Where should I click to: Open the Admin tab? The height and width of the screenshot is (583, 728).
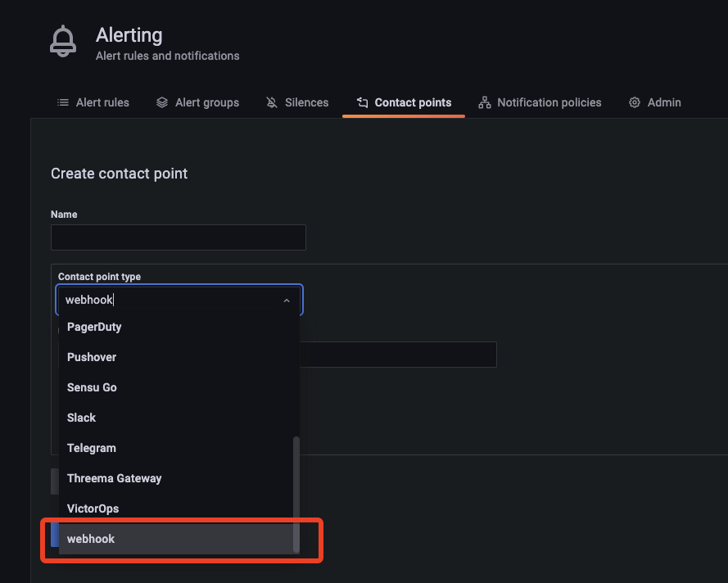coord(664,102)
